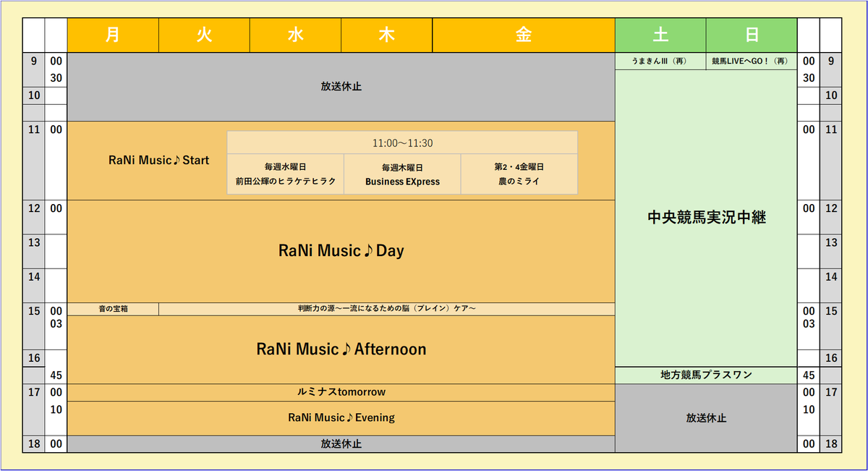The height and width of the screenshot is (471, 868).
Task: Click the 地方競馬プラスワン weekend row
Action: [x=706, y=375]
